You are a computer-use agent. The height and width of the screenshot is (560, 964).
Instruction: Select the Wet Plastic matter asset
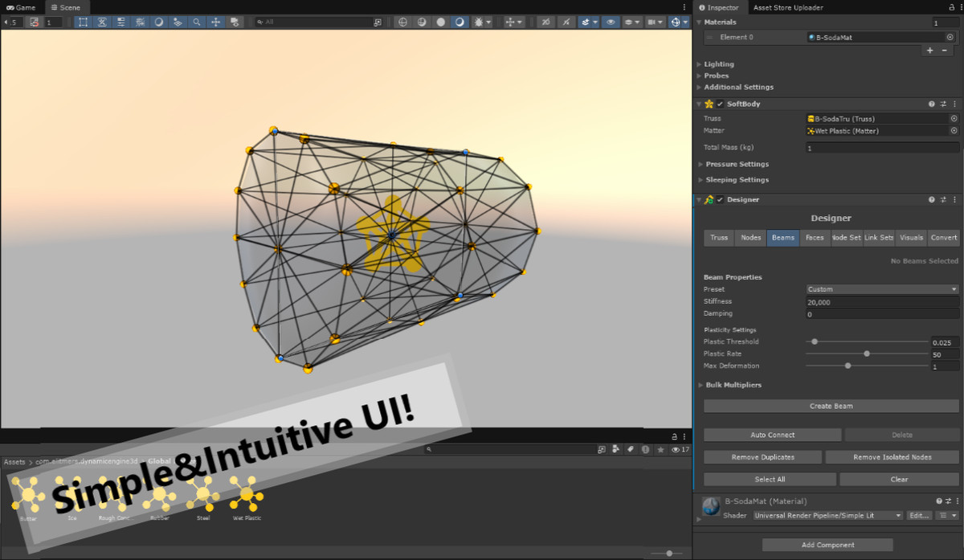click(247, 497)
